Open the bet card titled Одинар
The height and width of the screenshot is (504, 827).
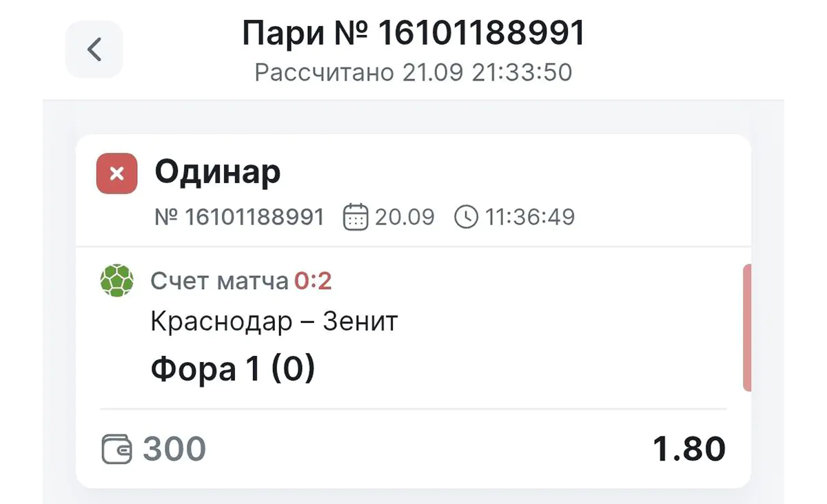tap(217, 173)
